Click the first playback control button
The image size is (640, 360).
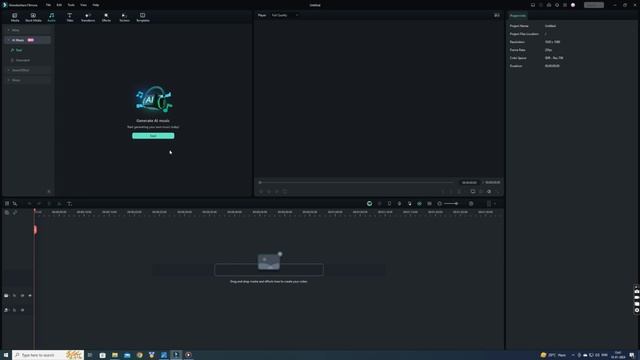(261, 191)
